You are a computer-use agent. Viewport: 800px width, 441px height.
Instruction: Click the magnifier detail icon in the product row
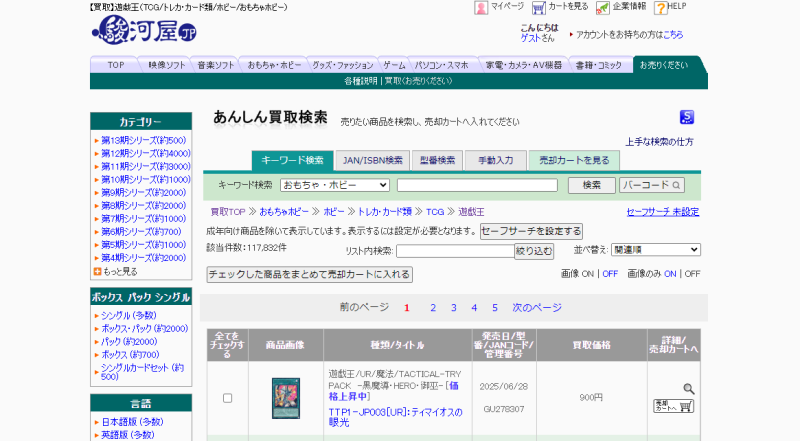click(x=688, y=388)
